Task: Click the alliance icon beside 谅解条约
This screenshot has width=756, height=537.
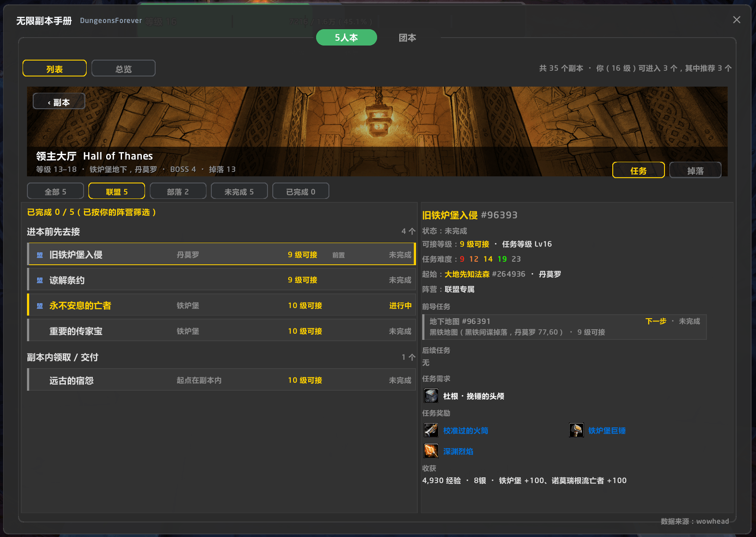Action: pos(40,280)
